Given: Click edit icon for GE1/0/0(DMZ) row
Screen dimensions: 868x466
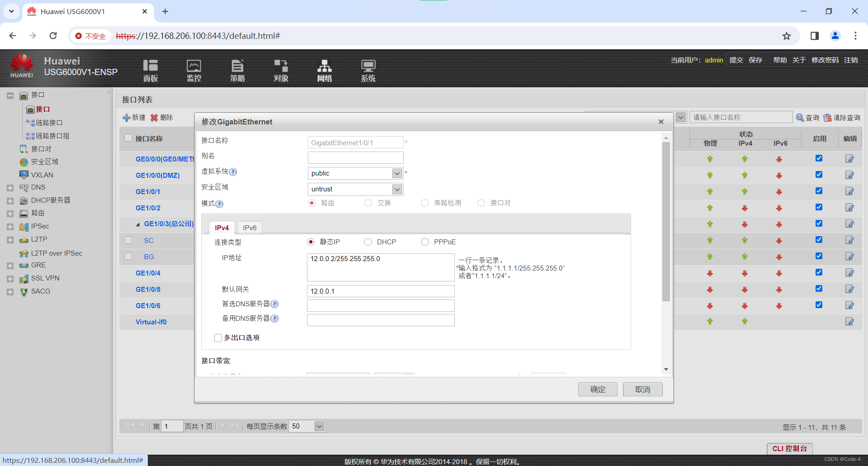Looking at the screenshot, I should click(849, 175).
